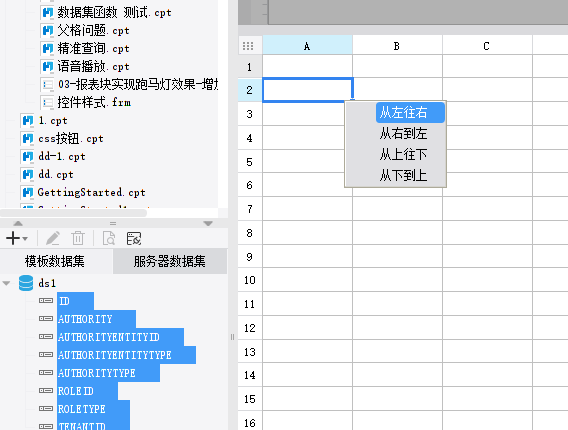
Task: Choose 从下到上 in the popup menu
Action: (403, 176)
